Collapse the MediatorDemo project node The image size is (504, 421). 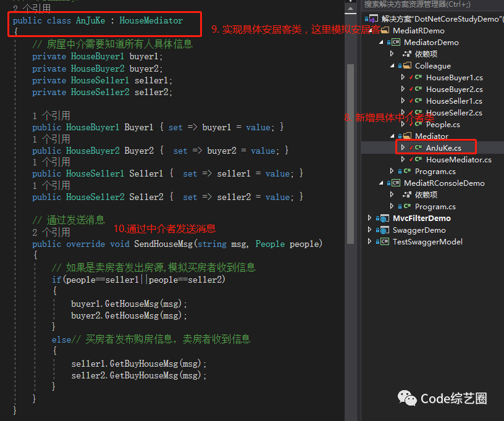tap(381, 42)
